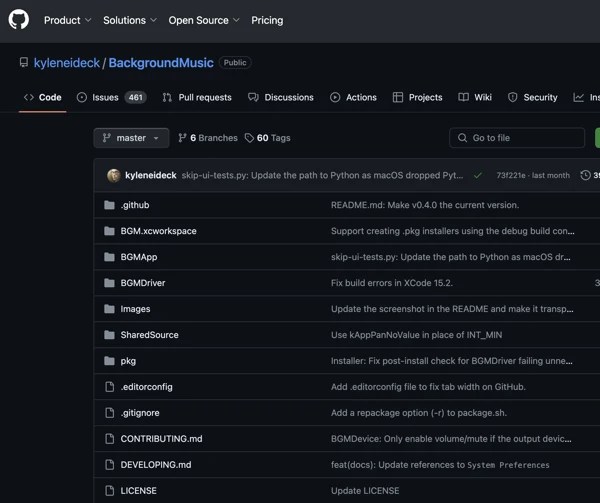Click the file icon beside LICENSE
600x503 pixels.
pyautogui.click(x=109, y=491)
